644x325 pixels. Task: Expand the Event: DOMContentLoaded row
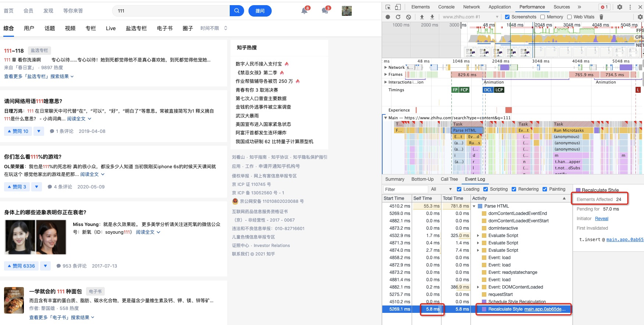(478, 287)
